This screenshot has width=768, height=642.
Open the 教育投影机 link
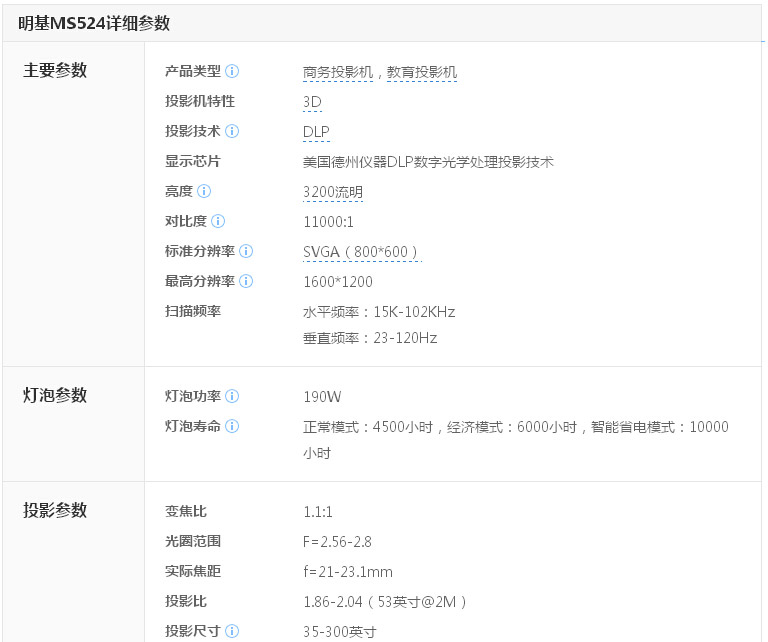click(422, 72)
